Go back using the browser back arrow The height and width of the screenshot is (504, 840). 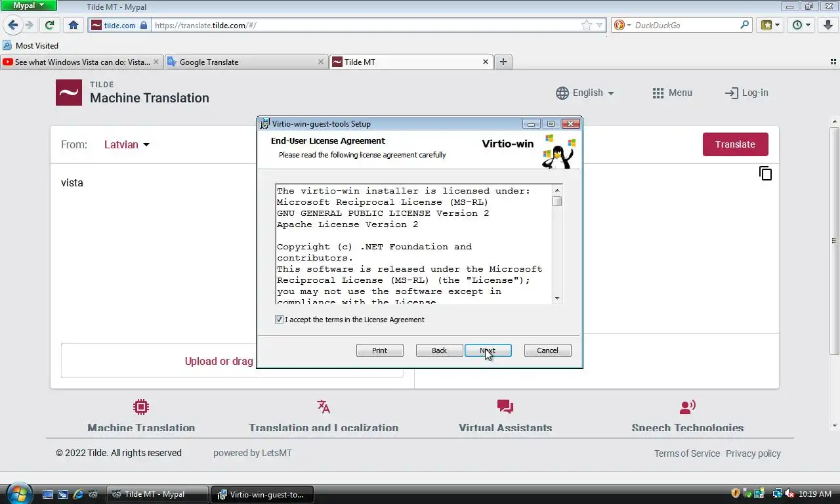point(12,25)
